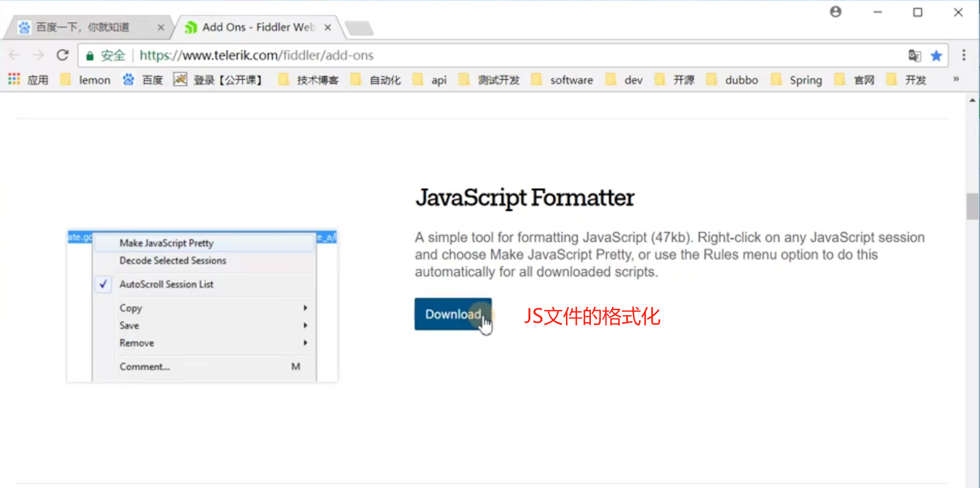980x488 pixels.
Task: Click the bookmark star icon
Action: point(936,56)
